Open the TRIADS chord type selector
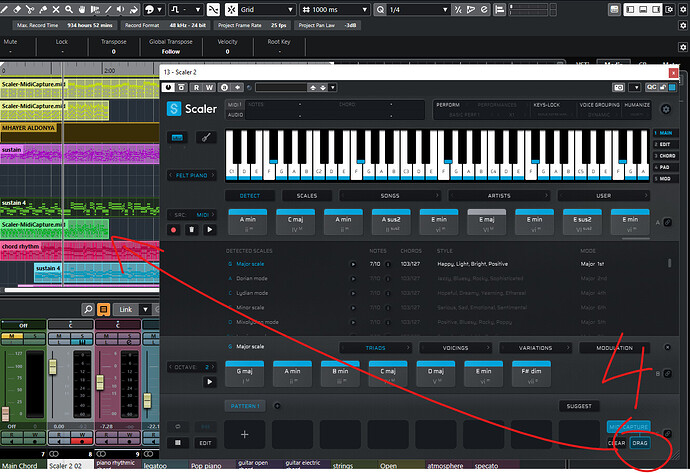 click(x=375, y=348)
